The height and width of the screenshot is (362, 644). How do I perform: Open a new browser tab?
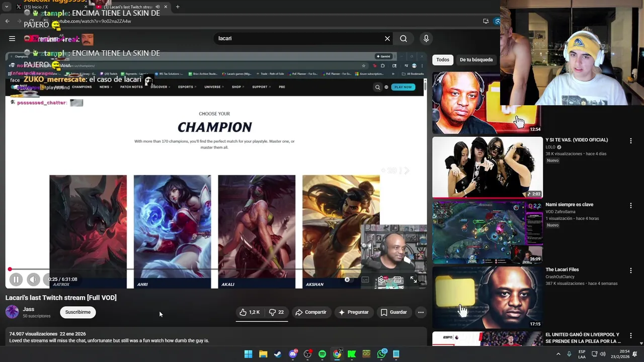tap(178, 7)
